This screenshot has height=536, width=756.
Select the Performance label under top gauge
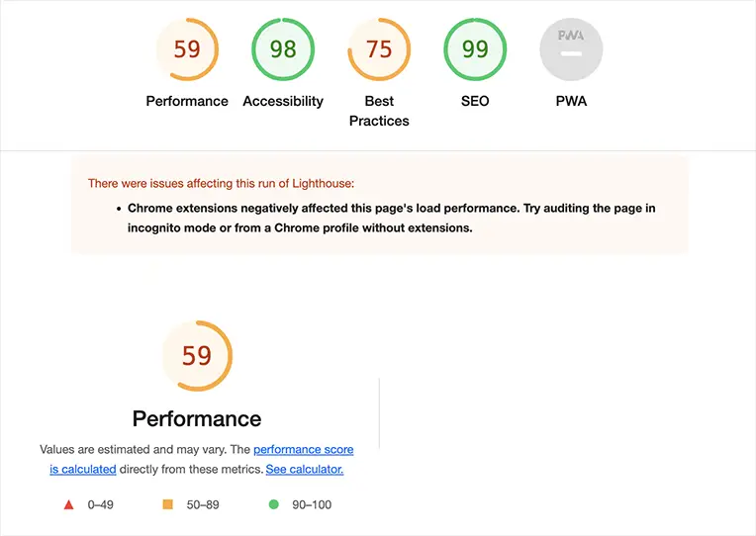[x=187, y=101]
